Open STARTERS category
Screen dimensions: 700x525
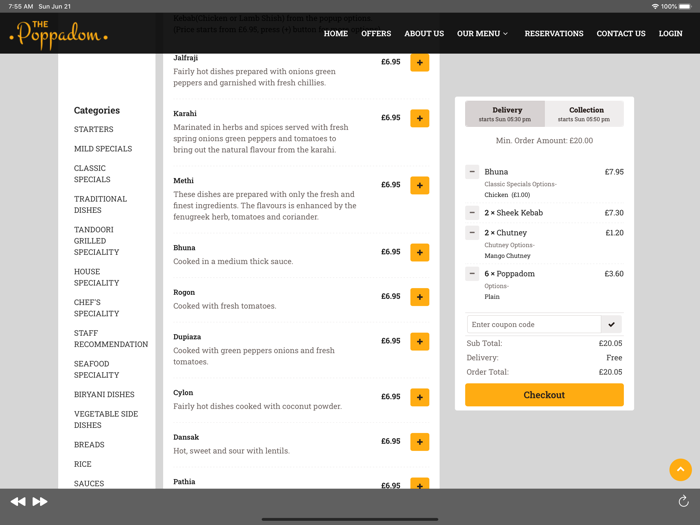click(x=94, y=129)
